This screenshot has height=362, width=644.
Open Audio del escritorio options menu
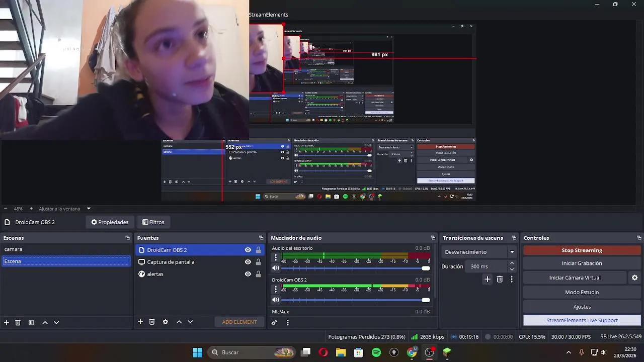coord(275,257)
